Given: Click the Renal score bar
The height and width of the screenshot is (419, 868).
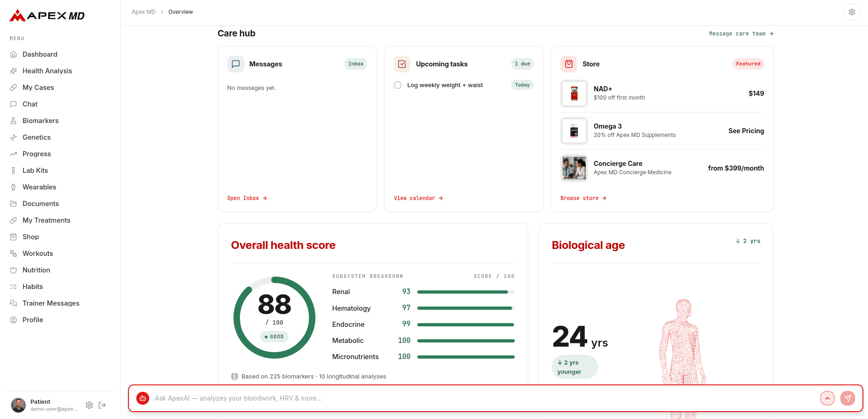Looking at the screenshot, I should (x=466, y=292).
